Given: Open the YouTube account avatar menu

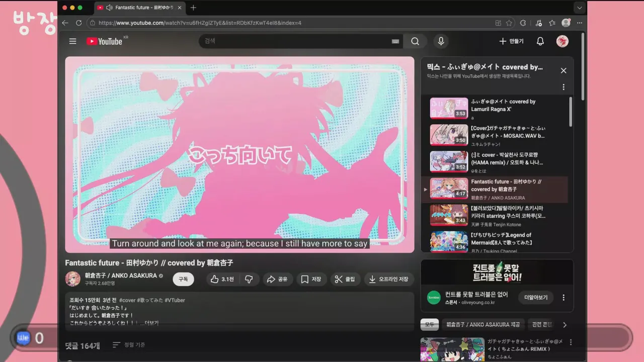Looking at the screenshot, I should tap(562, 41).
